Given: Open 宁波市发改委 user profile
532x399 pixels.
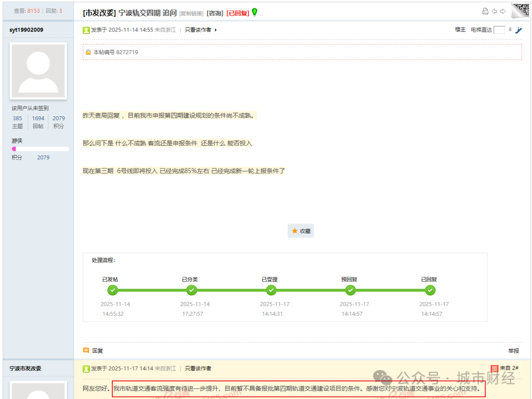Looking at the screenshot, I should [x=25, y=368].
